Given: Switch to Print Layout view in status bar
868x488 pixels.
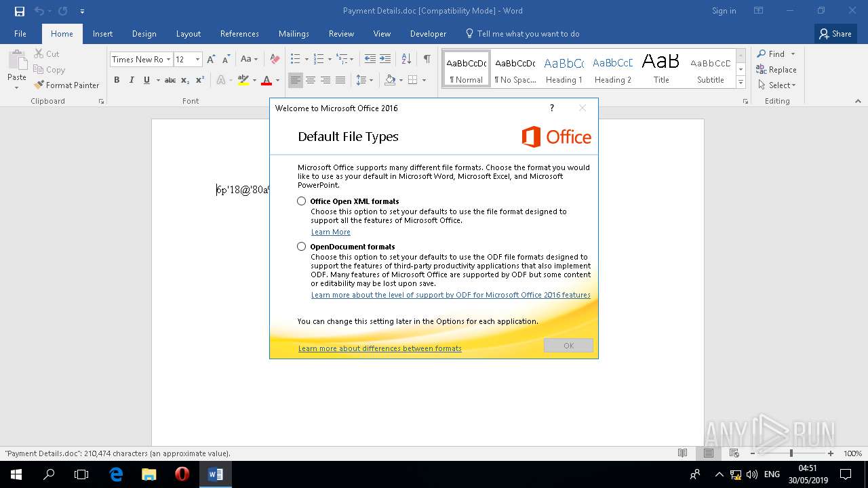Looking at the screenshot, I should [x=709, y=453].
